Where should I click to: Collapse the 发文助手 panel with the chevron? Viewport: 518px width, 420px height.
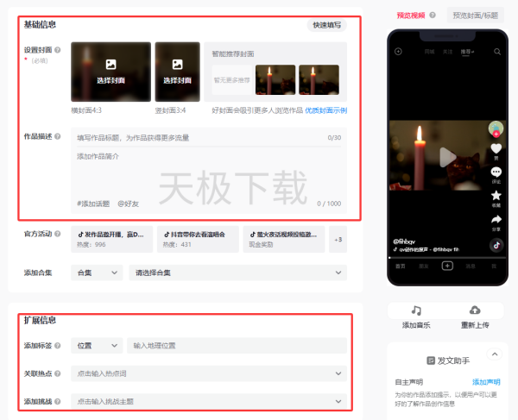point(494,354)
